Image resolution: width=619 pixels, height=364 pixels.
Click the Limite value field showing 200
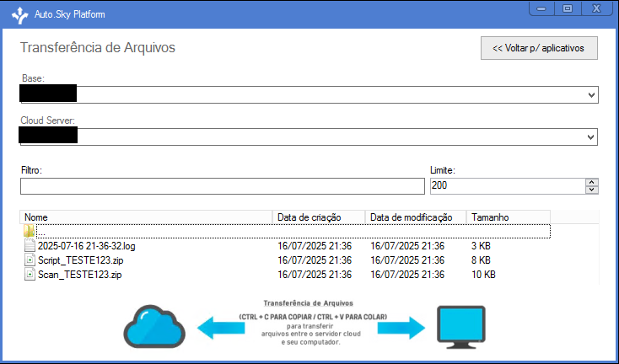coord(508,185)
